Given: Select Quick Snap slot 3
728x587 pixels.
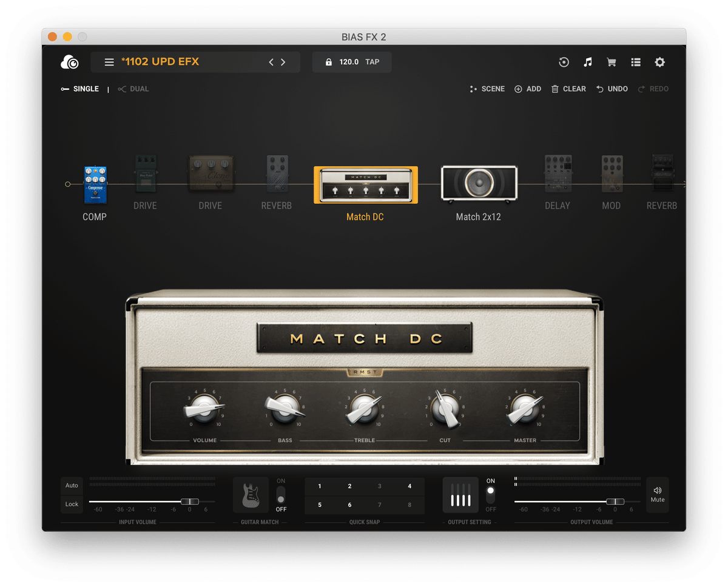Looking at the screenshot, I should [x=380, y=486].
